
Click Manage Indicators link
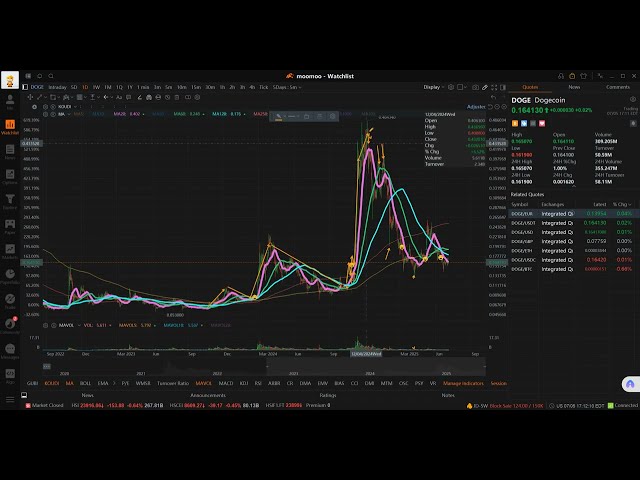point(464,383)
